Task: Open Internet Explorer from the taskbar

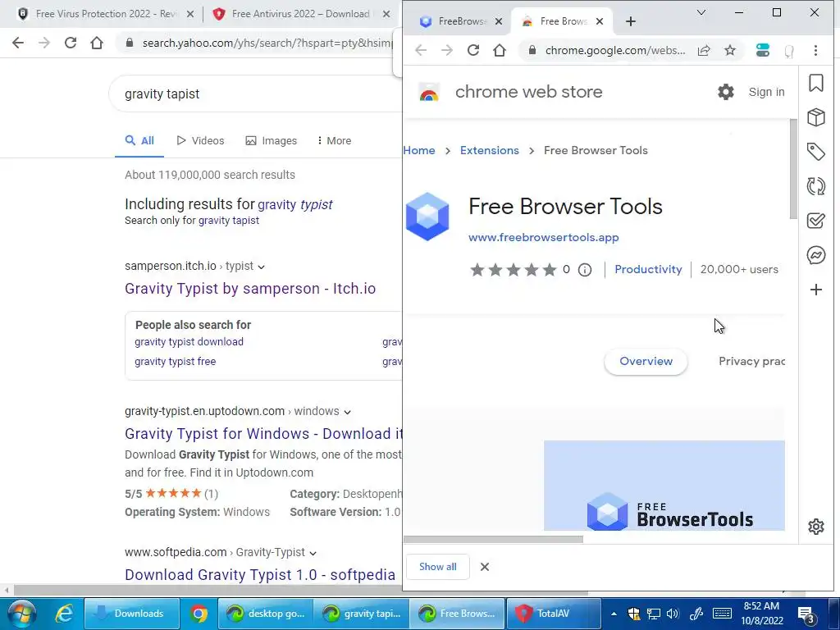Action: tap(65, 614)
